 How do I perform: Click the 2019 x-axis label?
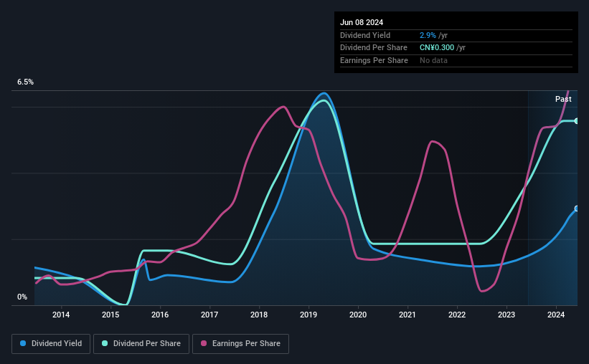(308, 315)
